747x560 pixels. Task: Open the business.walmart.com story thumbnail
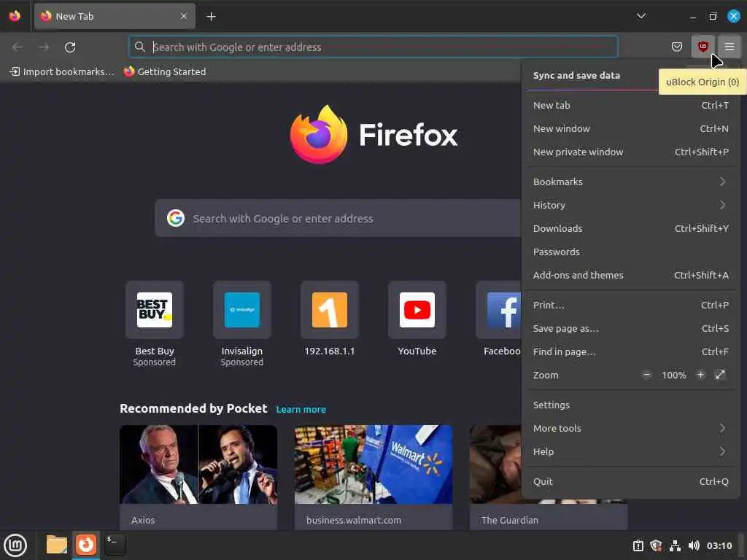coord(373,464)
